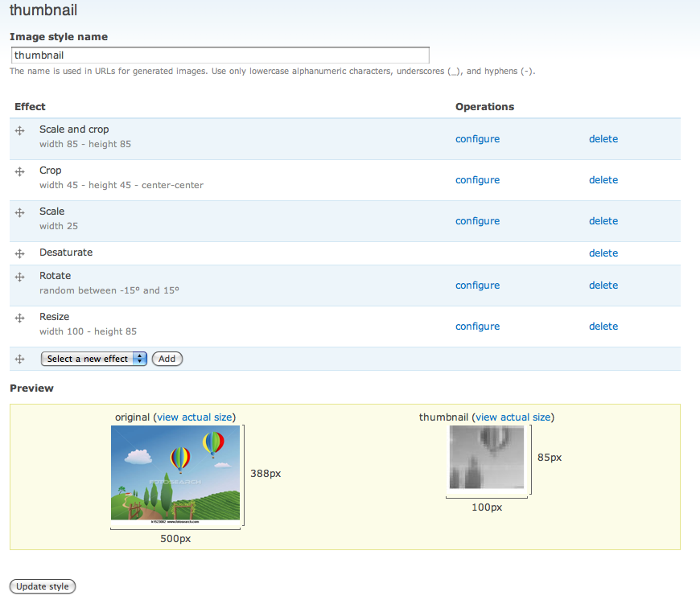
Task: Delete the Crop effect
Action: click(603, 179)
